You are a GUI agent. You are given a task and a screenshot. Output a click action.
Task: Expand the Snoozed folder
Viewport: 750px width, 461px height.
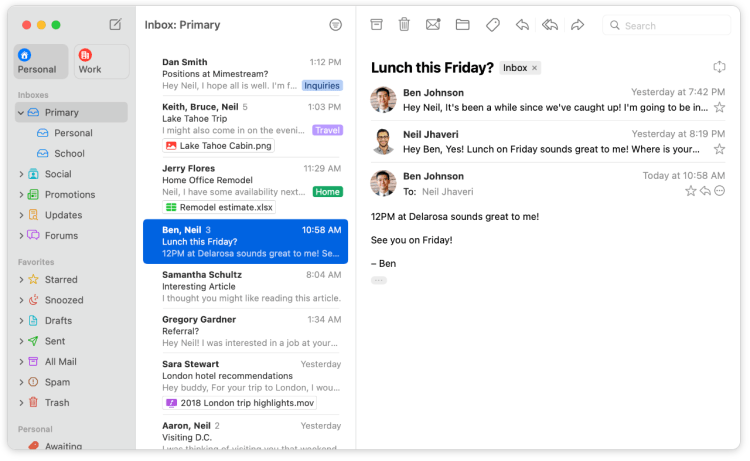tap(21, 300)
